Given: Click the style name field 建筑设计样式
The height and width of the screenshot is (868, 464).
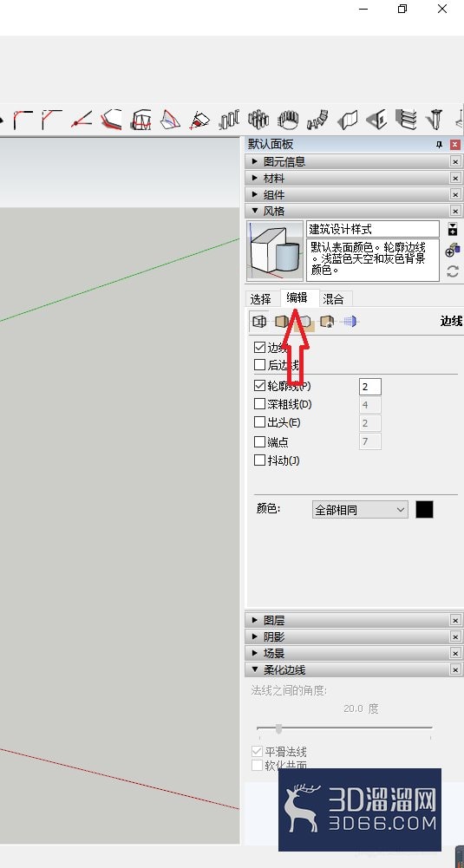Looking at the screenshot, I should [373, 229].
